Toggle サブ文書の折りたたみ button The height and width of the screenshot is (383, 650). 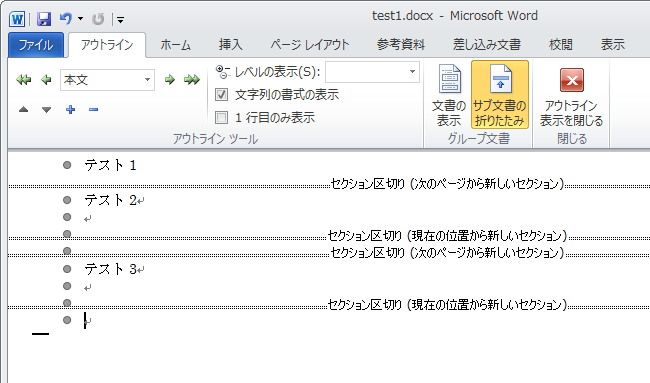[500, 95]
